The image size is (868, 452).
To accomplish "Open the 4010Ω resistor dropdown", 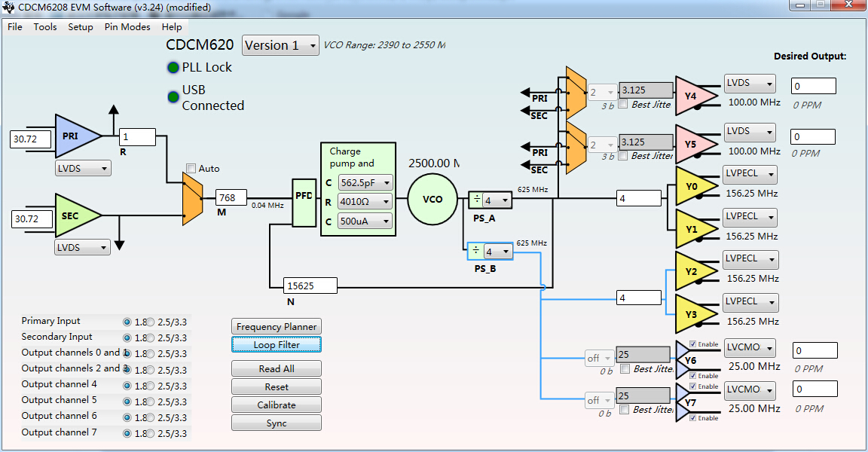I will [365, 201].
